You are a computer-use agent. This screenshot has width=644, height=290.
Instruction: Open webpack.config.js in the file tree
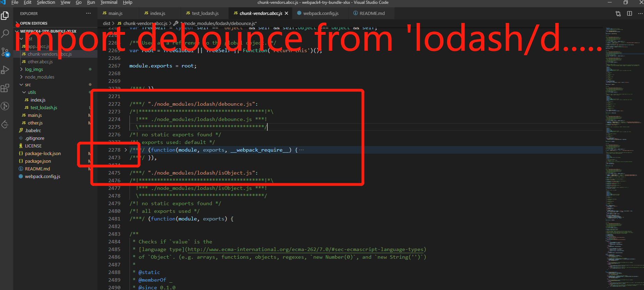coord(42,176)
